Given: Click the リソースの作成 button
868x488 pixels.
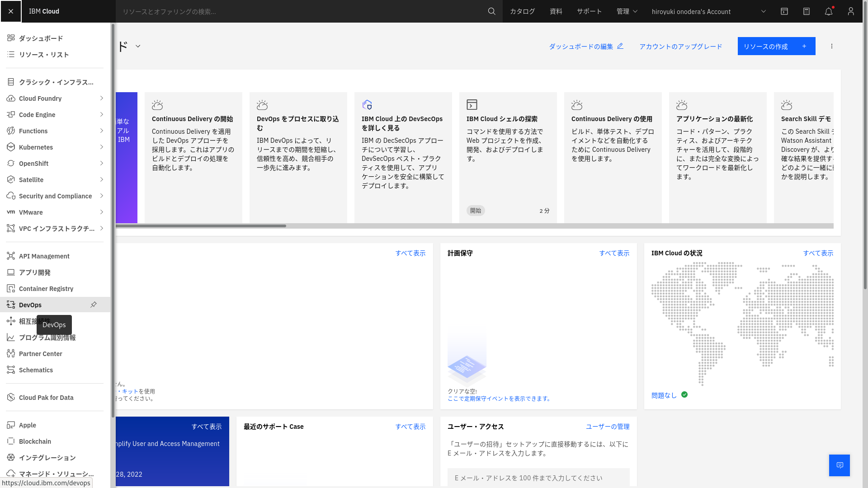Looking at the screenshot, I should tap(776, 46).
